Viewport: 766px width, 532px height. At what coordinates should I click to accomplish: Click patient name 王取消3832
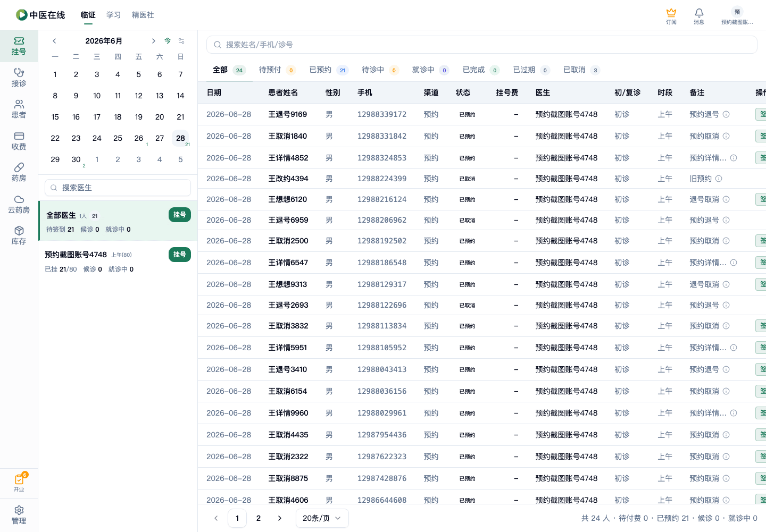coord(288,326)
